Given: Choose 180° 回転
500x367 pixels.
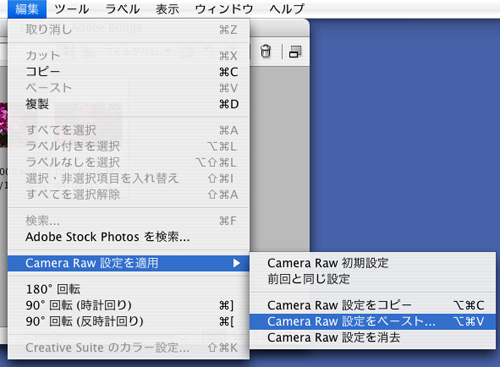Looking at the screenshot, I should point(129,289).
